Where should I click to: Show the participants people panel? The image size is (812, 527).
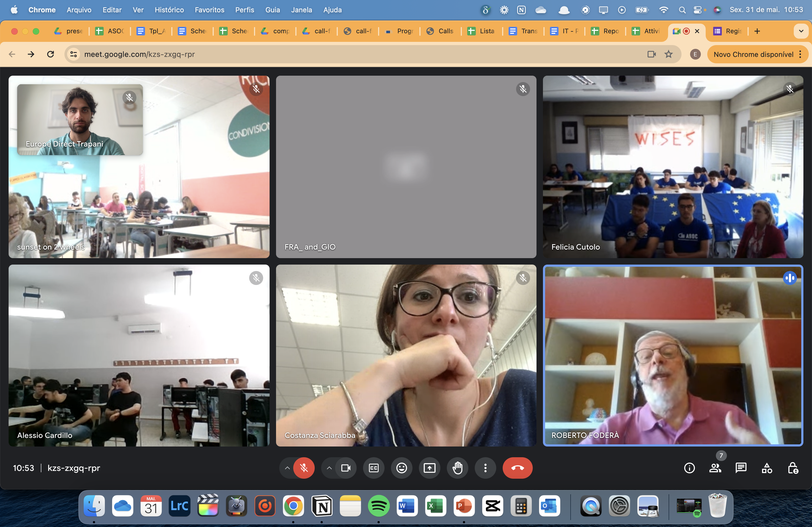(715, 468)
